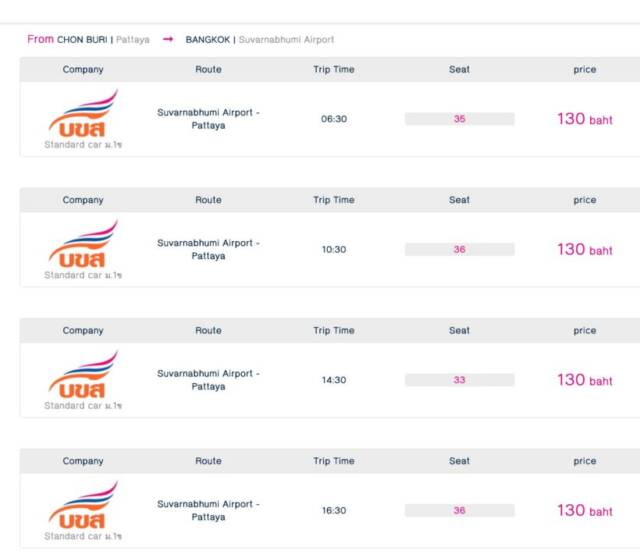Image resolution: width=640 pixels, height=558 pixels.
Task: Click the pink arrow between Pattaya and Bangkok
Action: pos(168,39)
